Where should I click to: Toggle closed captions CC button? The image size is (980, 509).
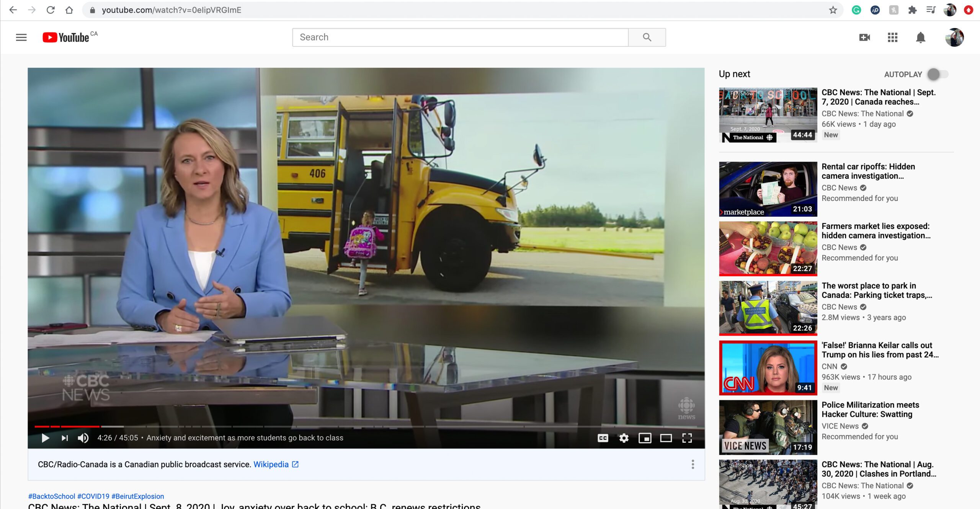pyautogui.click(x=603, y=438)
